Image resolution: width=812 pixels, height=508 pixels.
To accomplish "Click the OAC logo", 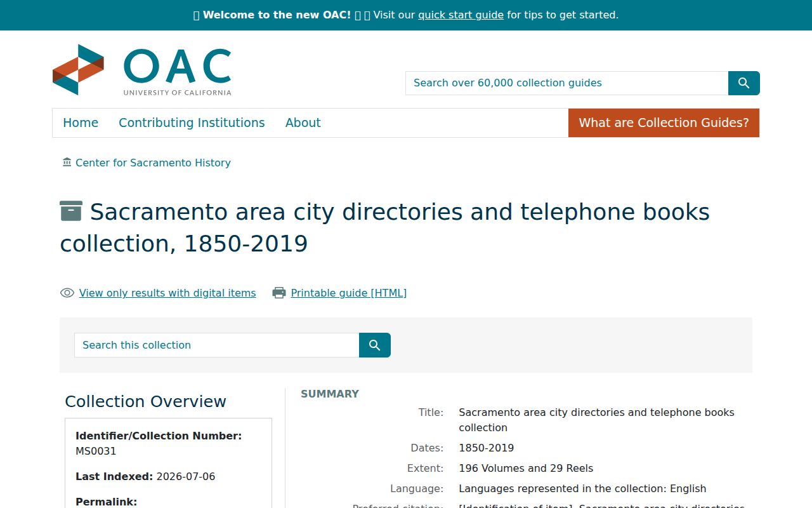I will [x=142, y=70].
